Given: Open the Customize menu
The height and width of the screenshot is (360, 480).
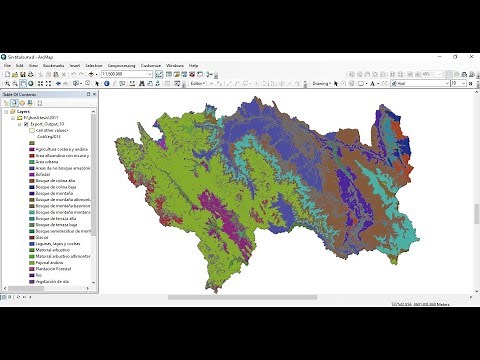Looking at the screenshot, I should click(x=151, y=66).
